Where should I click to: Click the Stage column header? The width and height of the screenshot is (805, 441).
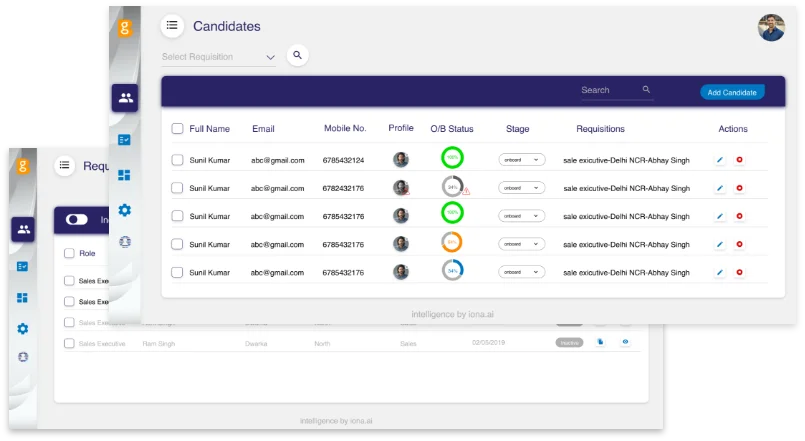pos(518,129)
